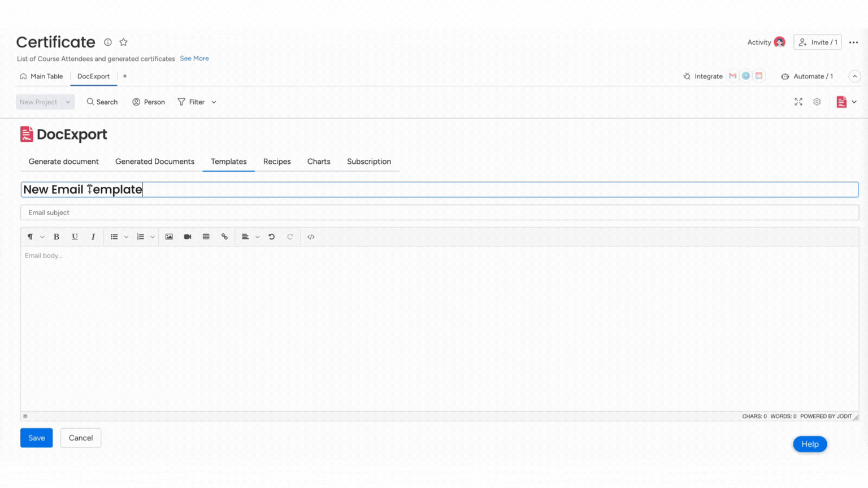Star the Certificate board as favorite

(x=124, y=42)
